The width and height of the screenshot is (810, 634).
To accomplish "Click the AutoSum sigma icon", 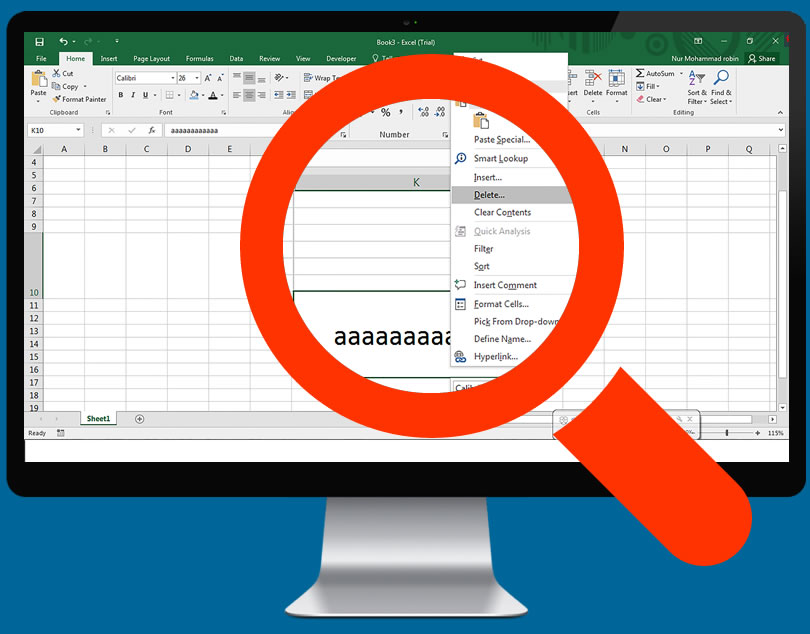I will (640, 74).
